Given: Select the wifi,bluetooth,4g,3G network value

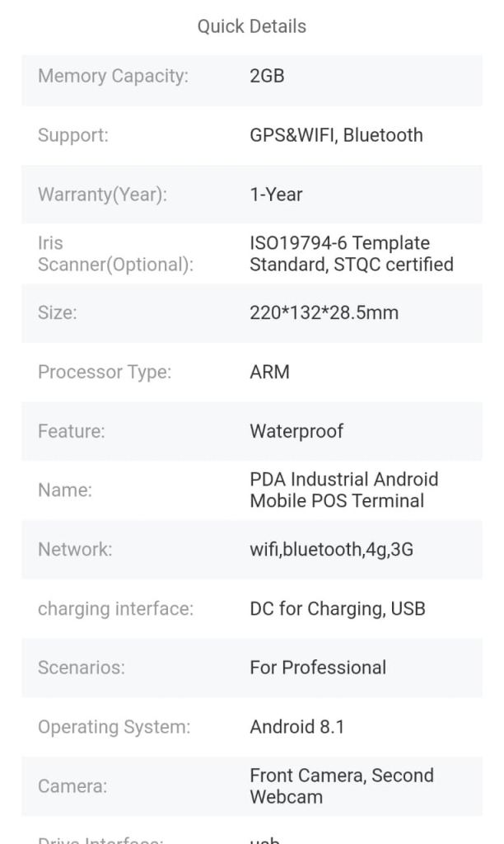Looking at the screenshot, I should click(331, 549).
